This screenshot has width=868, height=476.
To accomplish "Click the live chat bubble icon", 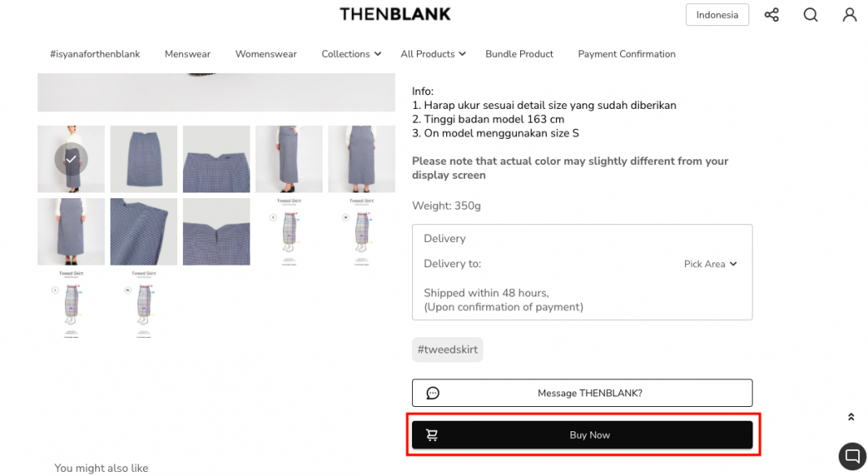I will coord(853,456).
